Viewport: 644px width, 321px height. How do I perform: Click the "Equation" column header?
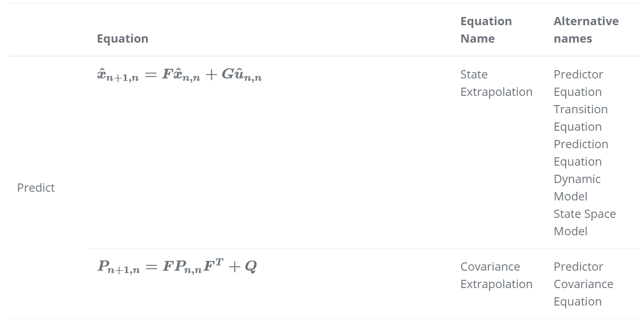click(x=122, y=39)
